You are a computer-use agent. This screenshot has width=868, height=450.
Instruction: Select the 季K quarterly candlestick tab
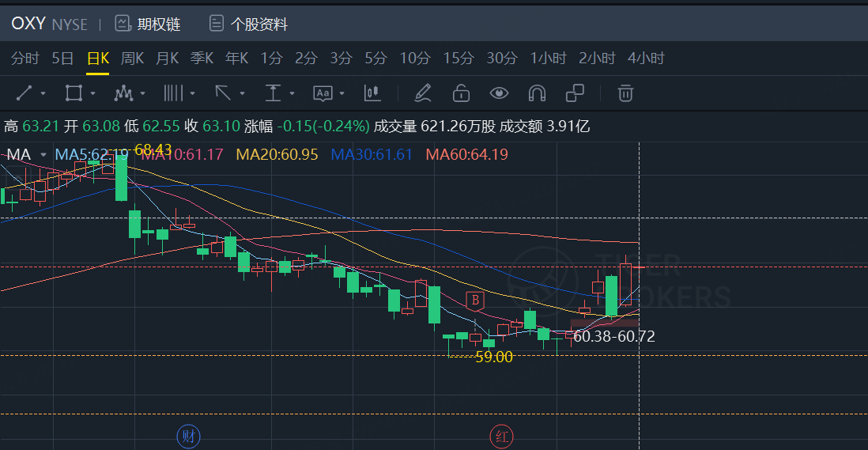202,58
